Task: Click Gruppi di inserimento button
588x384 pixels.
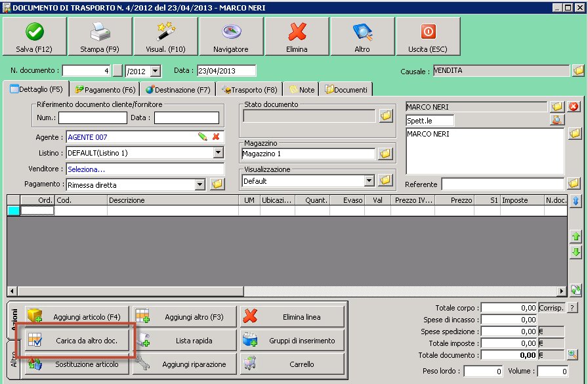Action: pos(292,341)
